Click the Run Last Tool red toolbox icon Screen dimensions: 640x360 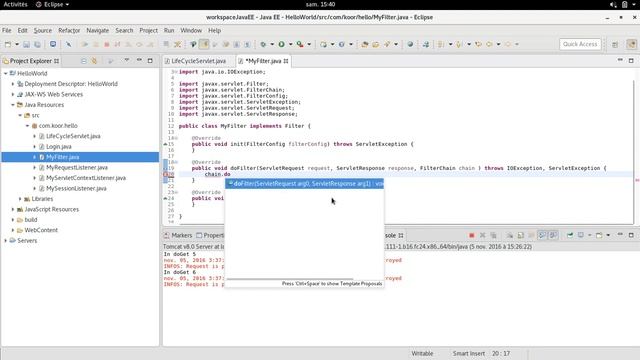coord(300,44)
